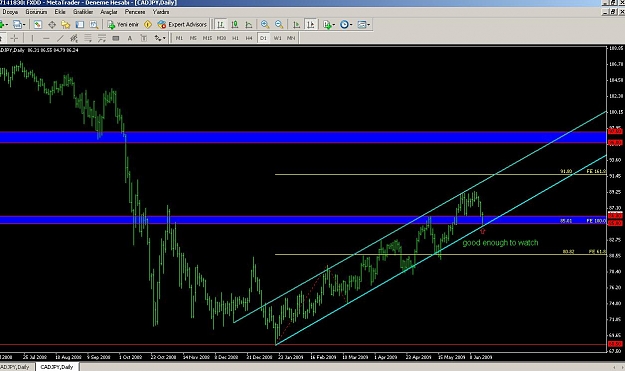
Task: Switch chart to line chart mode
Action: click(x=249, y=25)
